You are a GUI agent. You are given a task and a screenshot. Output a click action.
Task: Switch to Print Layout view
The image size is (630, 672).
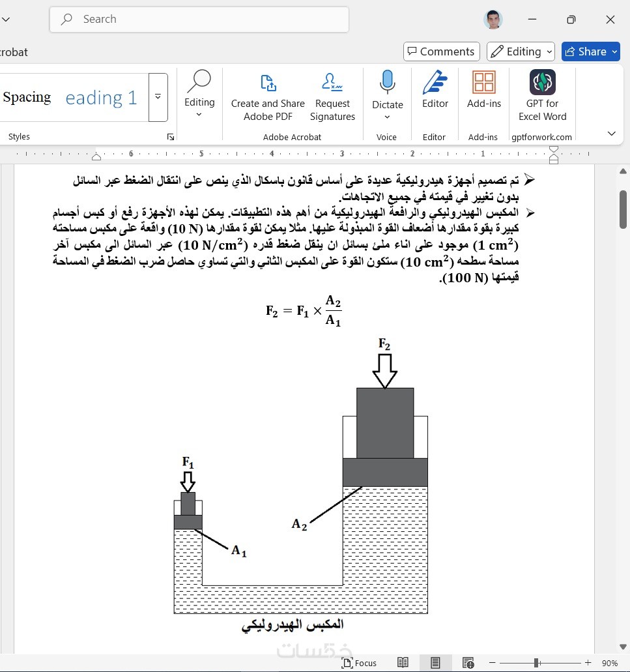tap(435, 663)
